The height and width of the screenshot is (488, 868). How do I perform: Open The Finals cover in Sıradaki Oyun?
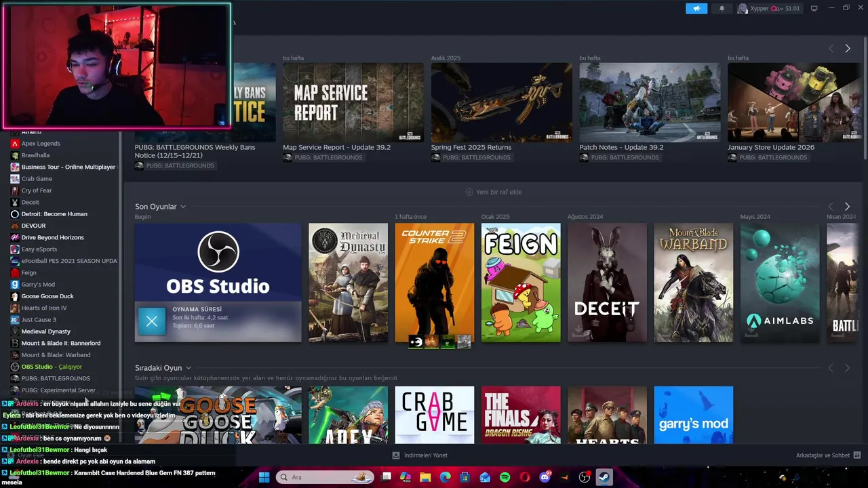pos(521,415)
